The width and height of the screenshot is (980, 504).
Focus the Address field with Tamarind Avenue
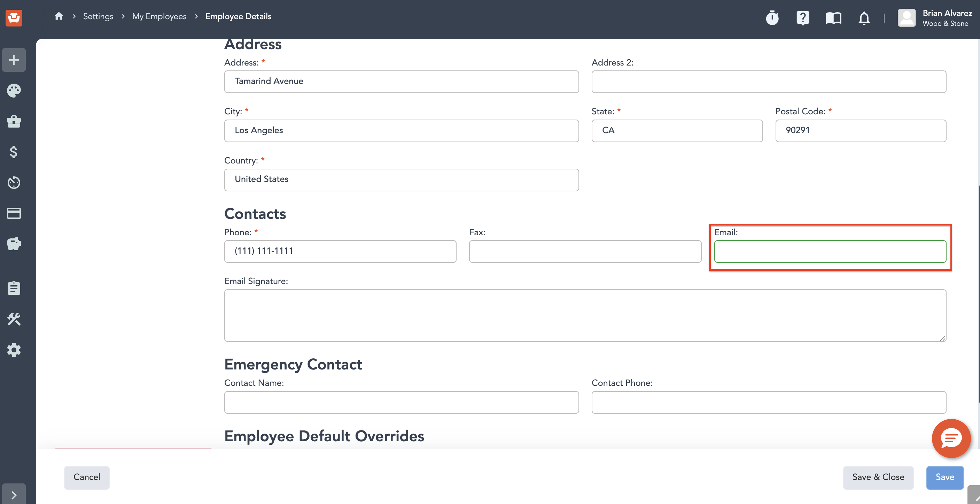point(401,82)
